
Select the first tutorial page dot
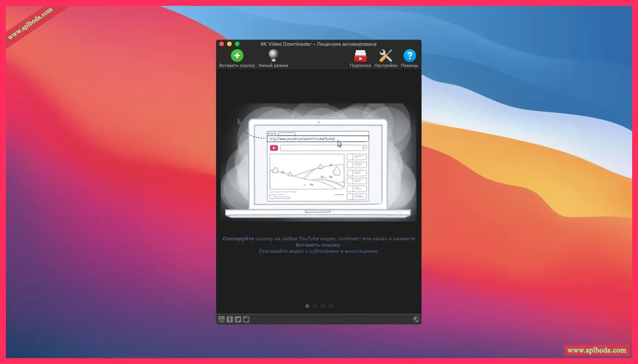307,306
